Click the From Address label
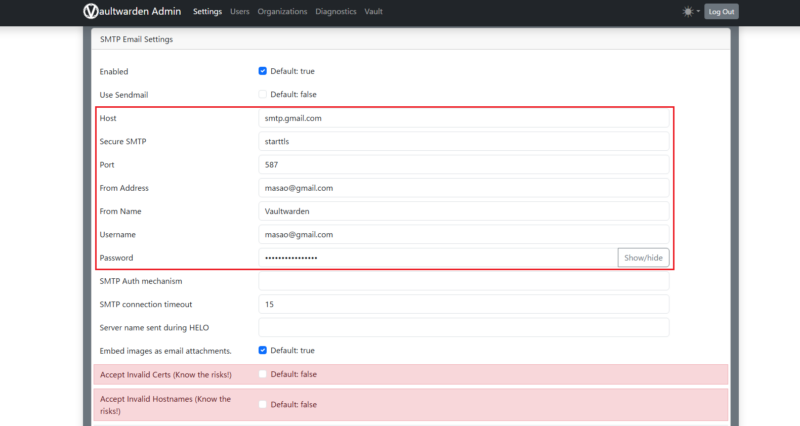The image size is (800, 426). [x=124, y=188]
